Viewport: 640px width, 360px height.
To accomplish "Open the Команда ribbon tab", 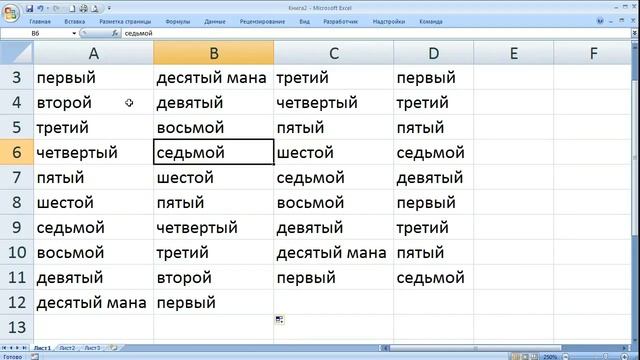I will (x=431, y=22).
